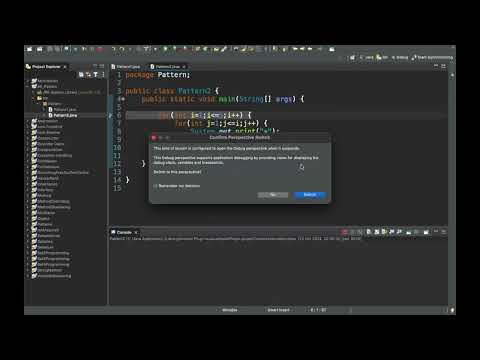Minimize the editor area
480x360 pixels.
[x=436, y=66]
